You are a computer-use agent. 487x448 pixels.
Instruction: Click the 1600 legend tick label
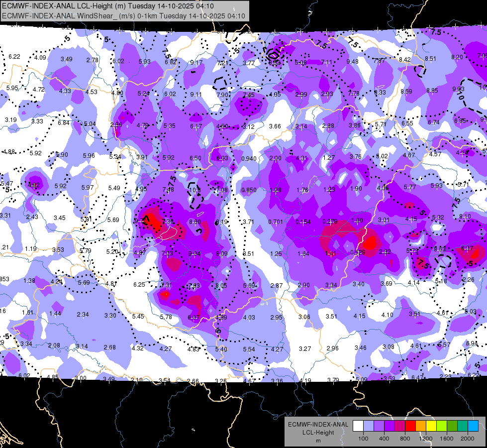pyautogui.click(x=446, y=439)
